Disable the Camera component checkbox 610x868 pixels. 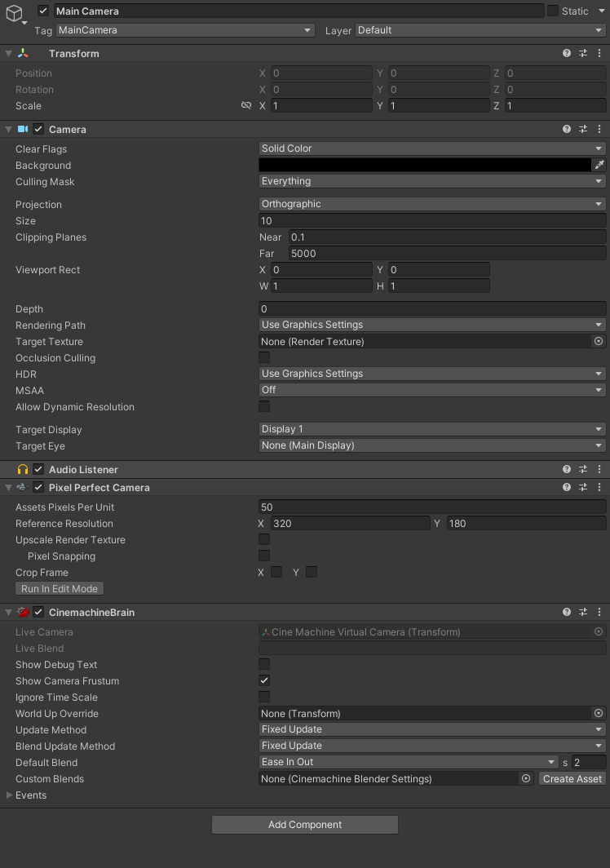[38, 129]
